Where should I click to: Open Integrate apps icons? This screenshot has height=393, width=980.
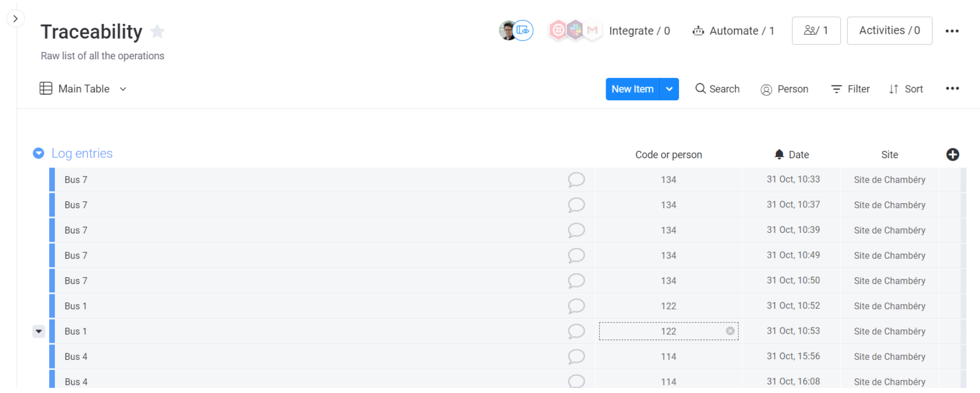(574, 30)
